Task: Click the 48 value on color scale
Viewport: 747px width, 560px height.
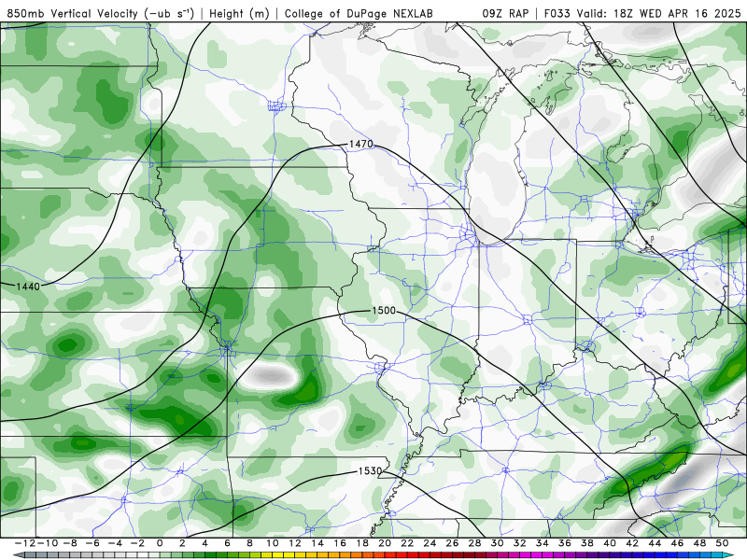Action: point(699,543)
